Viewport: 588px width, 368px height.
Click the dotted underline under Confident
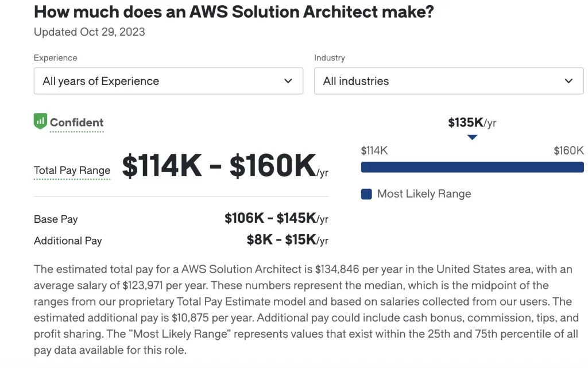tap(76, 131)
